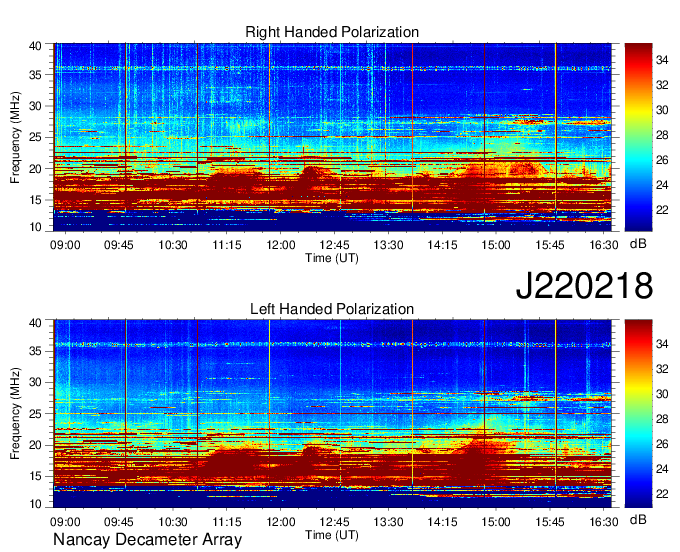This screenshot has width=680, height=552.
Task: Click 34 dB value on Left Handed colorbar
Action: point(662,344)
